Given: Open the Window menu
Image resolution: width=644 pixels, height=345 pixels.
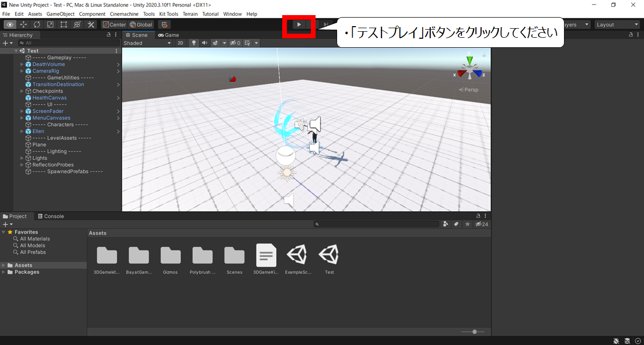Looking at the screenshot, I should tap(232, 14).
